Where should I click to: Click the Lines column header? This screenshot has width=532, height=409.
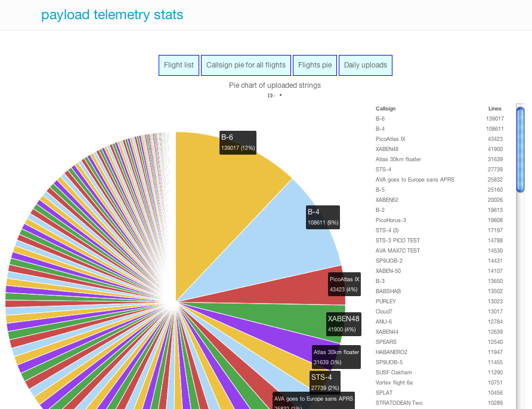(494, 109)
